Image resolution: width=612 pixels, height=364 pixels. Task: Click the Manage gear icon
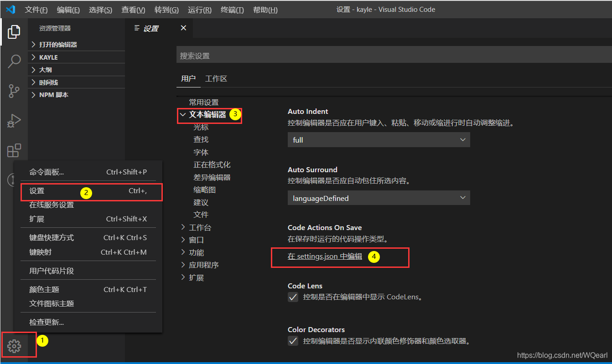click(x=14, y=347)
